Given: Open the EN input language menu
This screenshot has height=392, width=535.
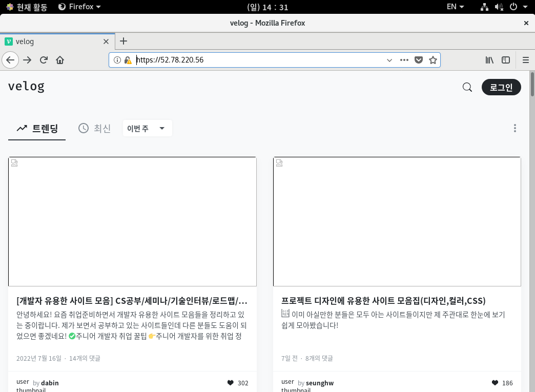Looking at the screenshot, I should pos(455,7).
